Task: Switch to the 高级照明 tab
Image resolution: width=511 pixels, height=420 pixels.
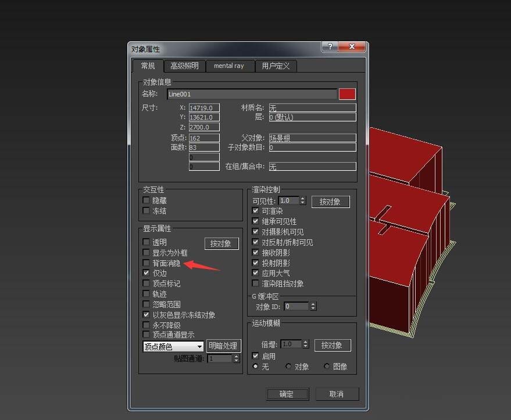Action: coord(184,66)
